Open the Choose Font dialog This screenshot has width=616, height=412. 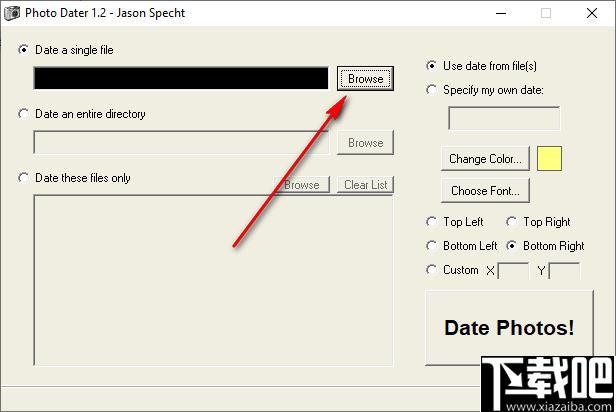click(x=485, y=191)
